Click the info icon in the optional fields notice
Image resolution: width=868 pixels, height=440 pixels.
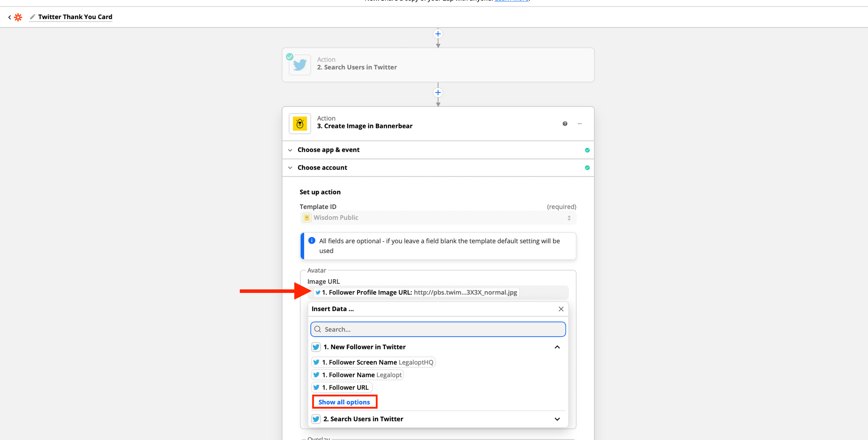[312, 240]
